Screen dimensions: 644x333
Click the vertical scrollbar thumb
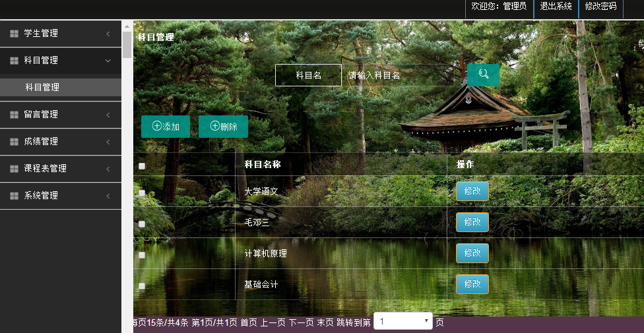[x=127, y=44]
